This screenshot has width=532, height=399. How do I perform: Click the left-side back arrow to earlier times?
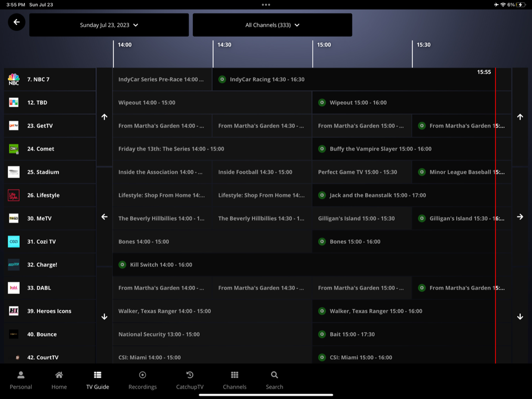(104, 217)
